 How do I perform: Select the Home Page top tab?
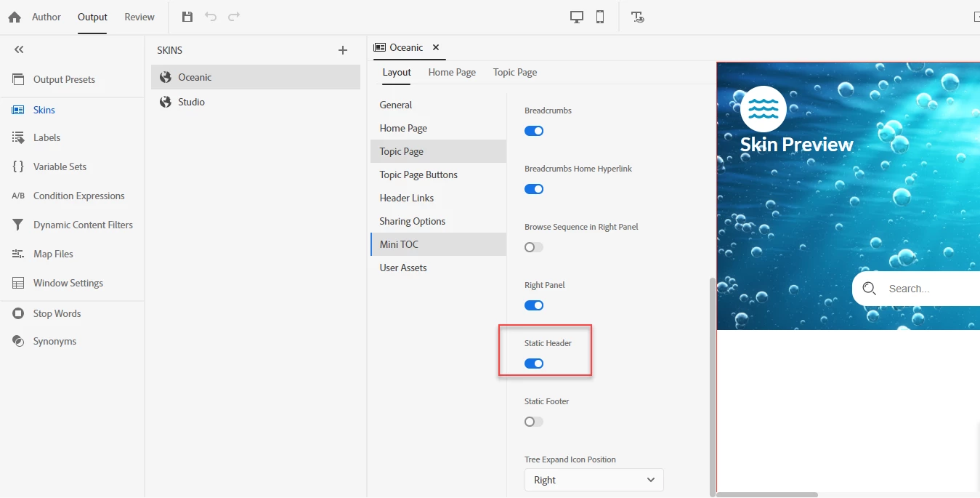tap(452, 72)
